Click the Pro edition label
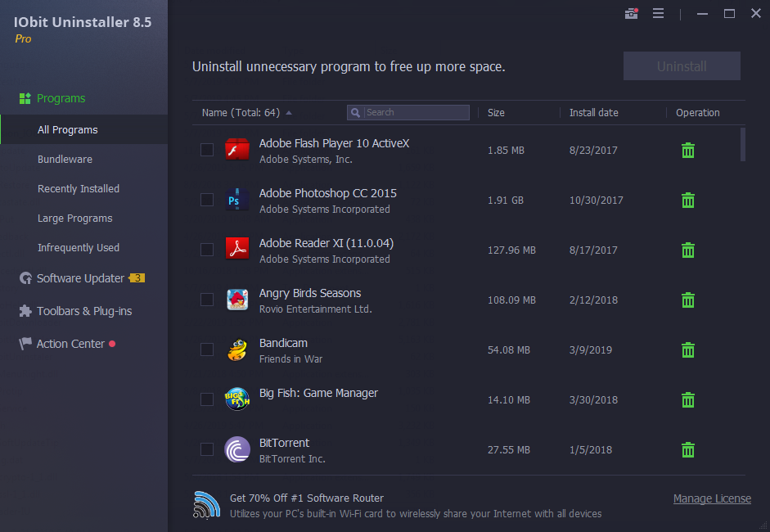The image size is (770, 532). tap(23, 38)
